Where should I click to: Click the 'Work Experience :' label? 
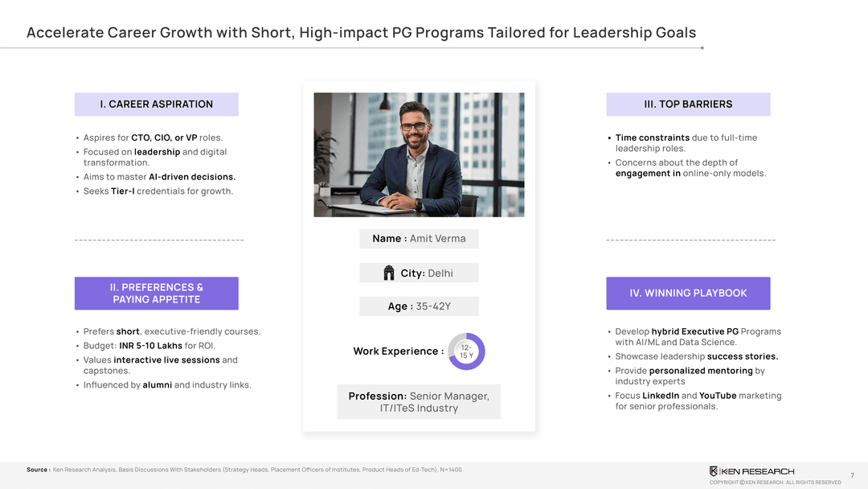point(398,351)
